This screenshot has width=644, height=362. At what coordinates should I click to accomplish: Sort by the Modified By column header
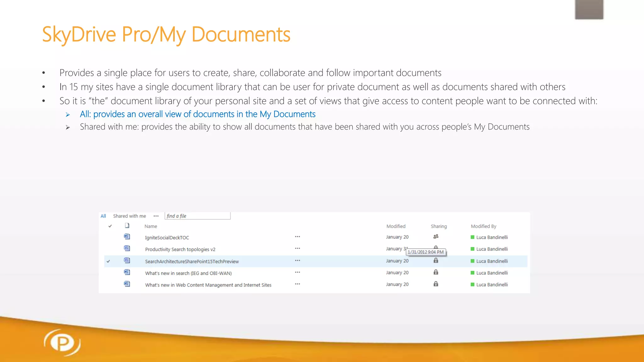point(483,226)
